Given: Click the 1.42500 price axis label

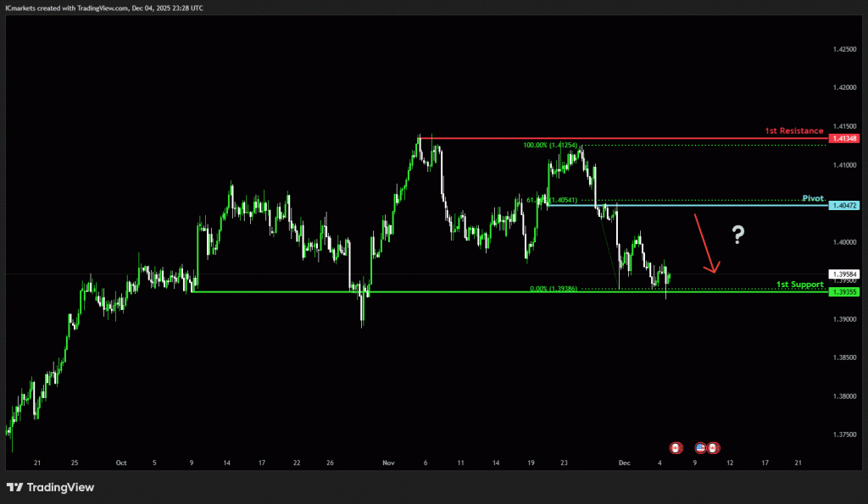Looking at the screenshot, I should point(844,49).
